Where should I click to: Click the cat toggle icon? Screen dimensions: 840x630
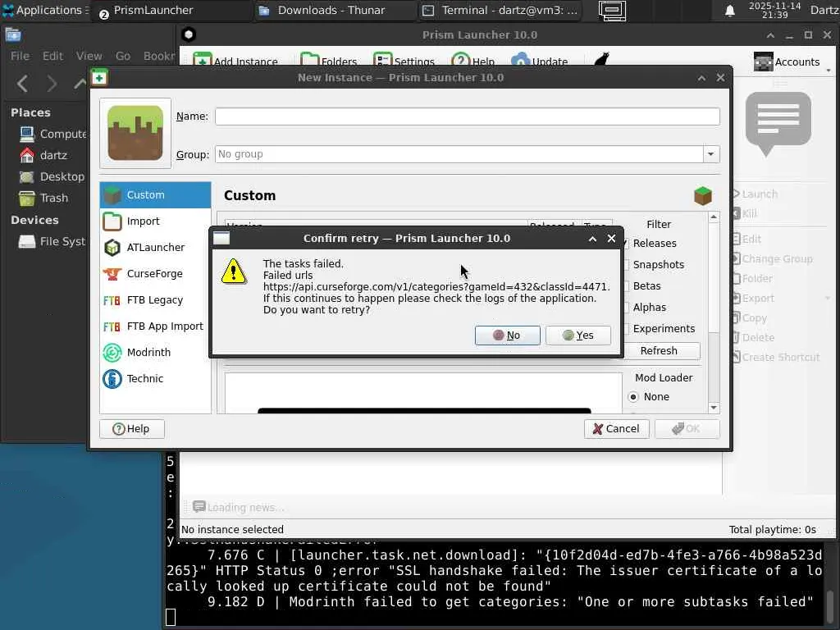pyautogui.click(x=602, y=59)
